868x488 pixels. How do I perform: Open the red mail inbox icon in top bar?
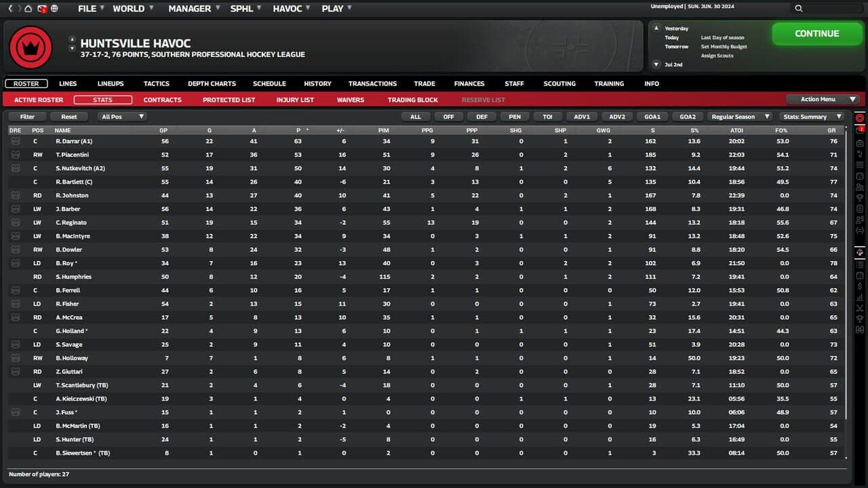pyautogui.click(x=41, y=9)
